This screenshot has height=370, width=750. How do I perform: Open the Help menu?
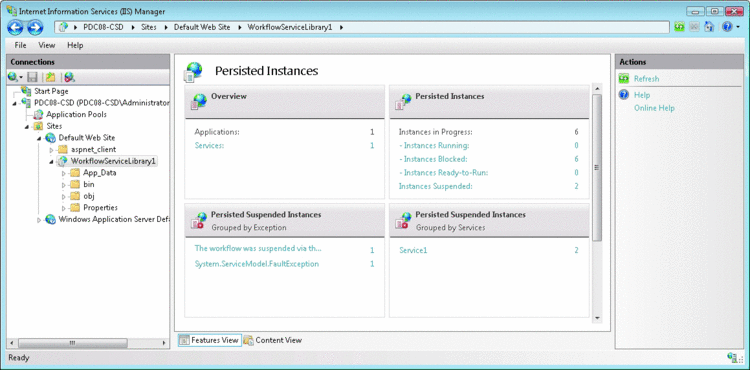pyautogui.click(x=75, y=45)
